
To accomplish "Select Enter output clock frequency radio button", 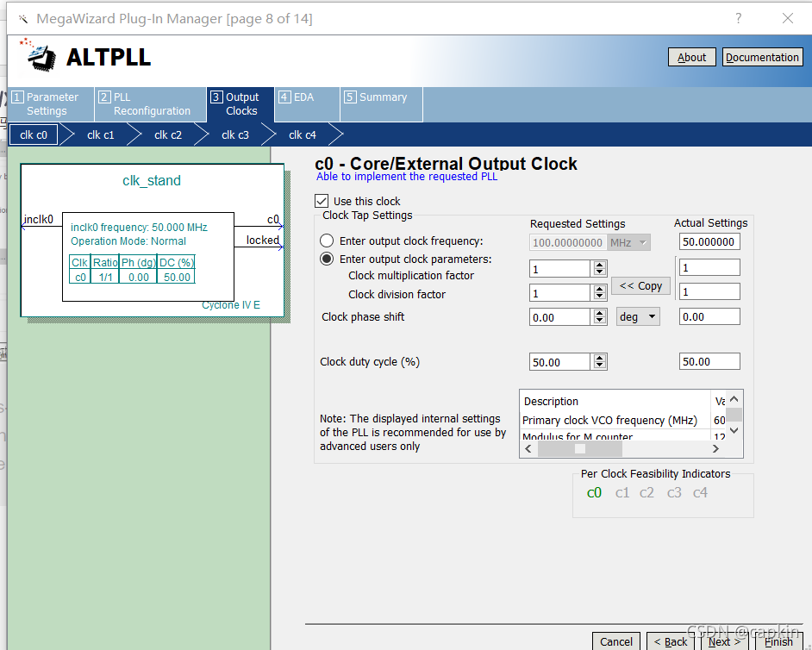I will [x=326, y=241].
